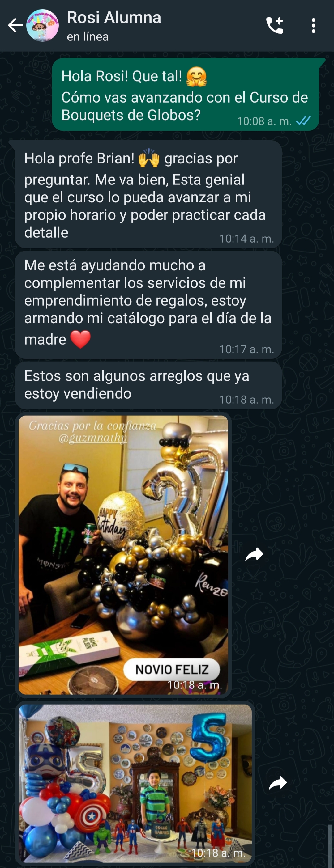Select 'Estos son algunos arreglos' message
Screen dimensions: 334x868
point(148,385)
